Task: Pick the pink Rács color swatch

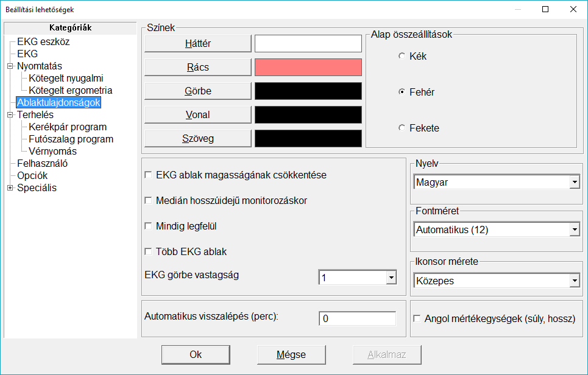Action: coord(308,68)
